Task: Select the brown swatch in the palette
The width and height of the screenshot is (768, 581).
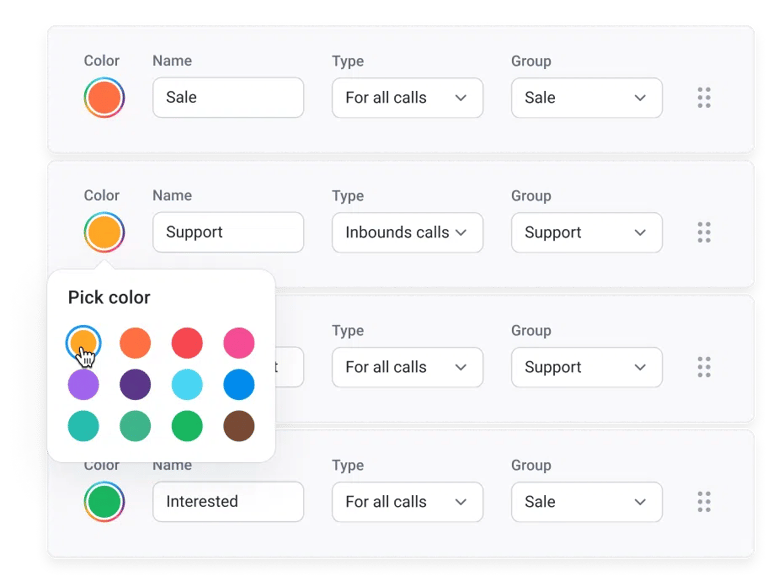Action: click(x=239, y=426)
